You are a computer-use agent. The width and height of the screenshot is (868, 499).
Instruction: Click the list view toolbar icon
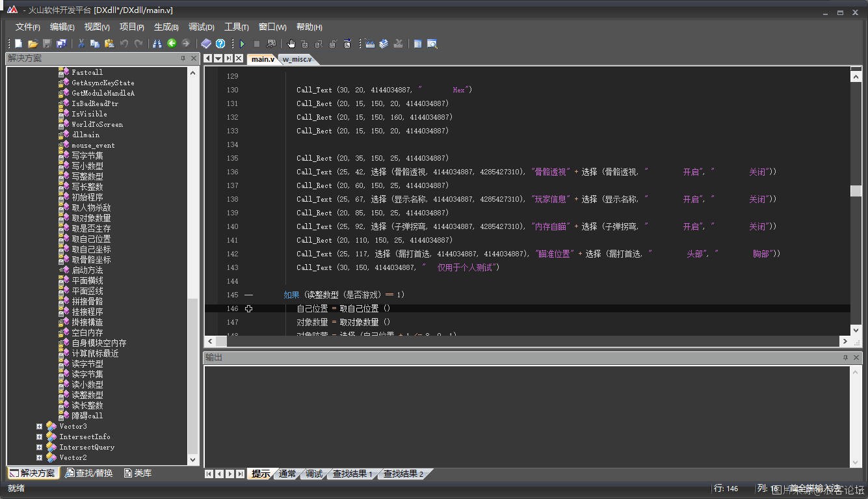point(418,44)
